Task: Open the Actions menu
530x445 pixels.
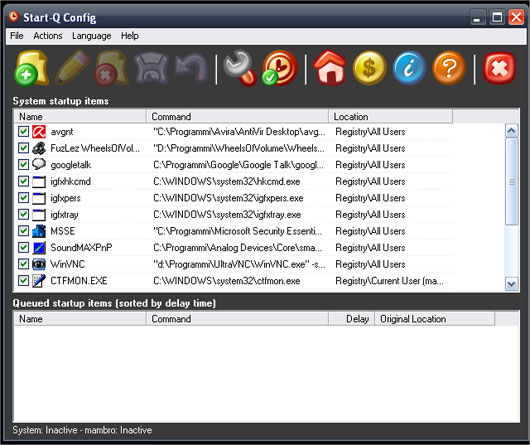Action: [x=48, y=35]
